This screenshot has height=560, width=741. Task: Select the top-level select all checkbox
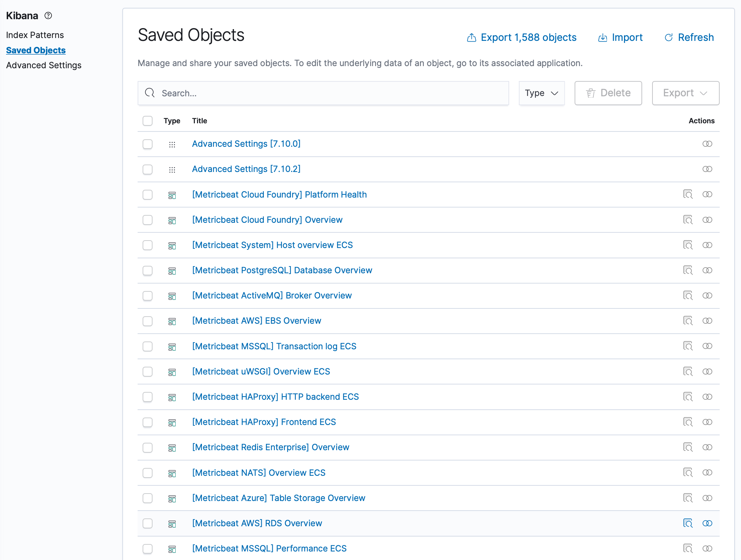[148, 120]
